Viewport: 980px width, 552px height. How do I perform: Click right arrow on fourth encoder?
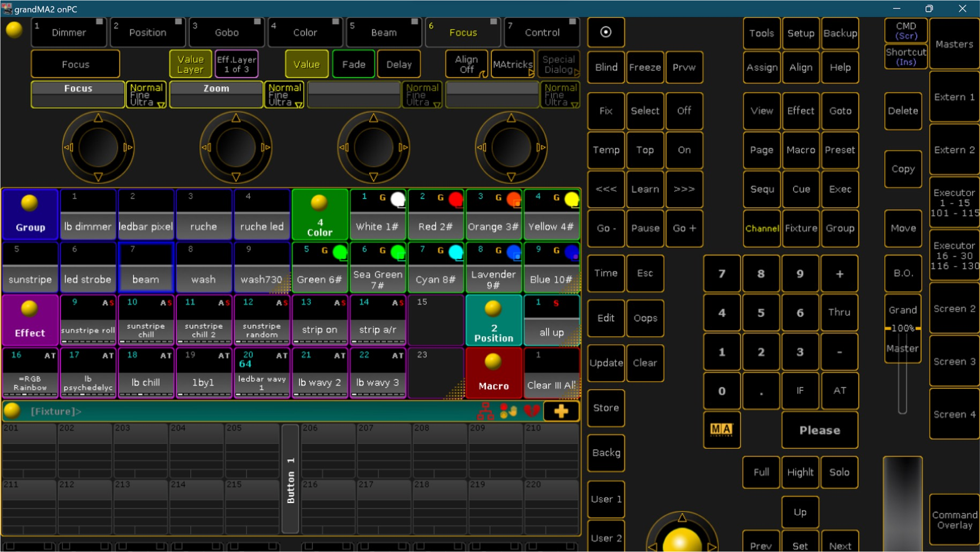pyautogui.click(x=541, y=147)
